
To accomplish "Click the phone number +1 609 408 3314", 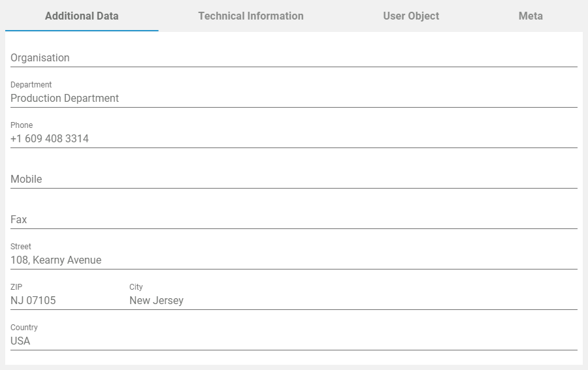I will (x=50, y=138).
